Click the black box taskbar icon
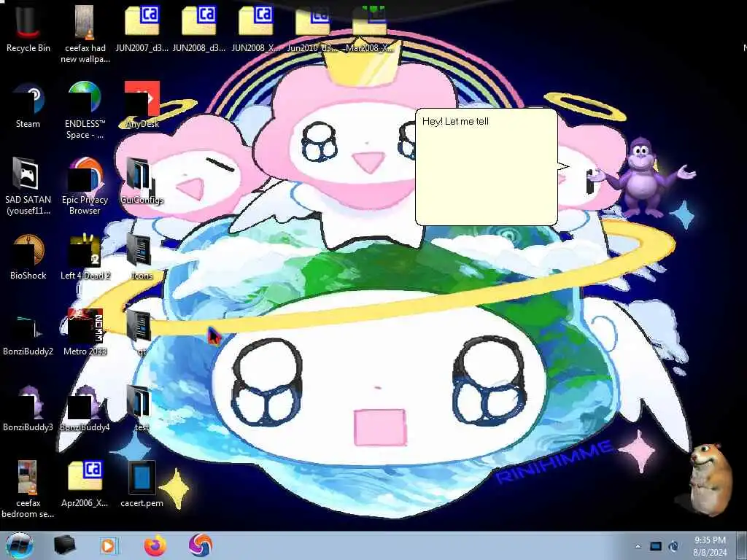This screenshot has width=747, height=560. (x=64, y=545)
